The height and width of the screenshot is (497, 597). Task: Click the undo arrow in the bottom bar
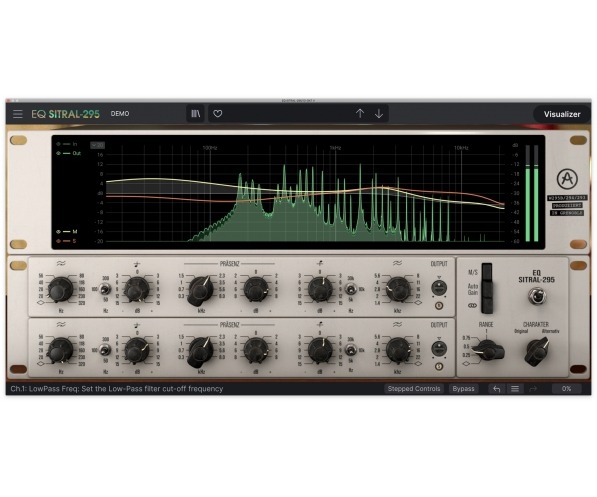coord(496,389)
